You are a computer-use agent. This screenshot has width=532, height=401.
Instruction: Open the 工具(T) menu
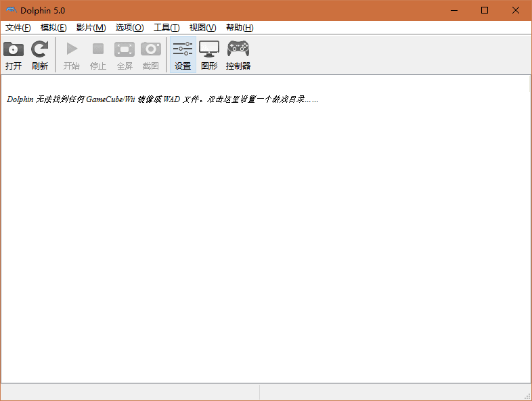point(167,28)
